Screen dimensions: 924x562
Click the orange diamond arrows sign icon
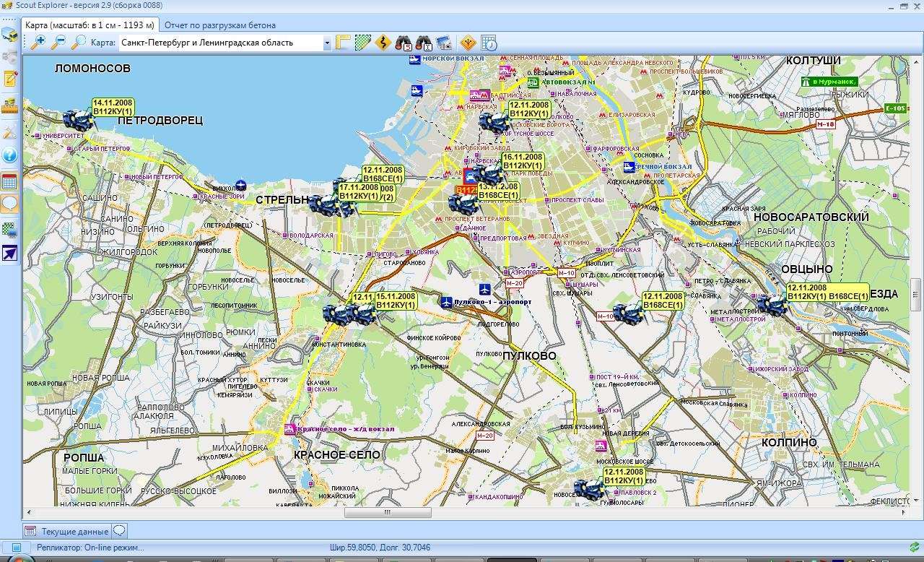468,43
